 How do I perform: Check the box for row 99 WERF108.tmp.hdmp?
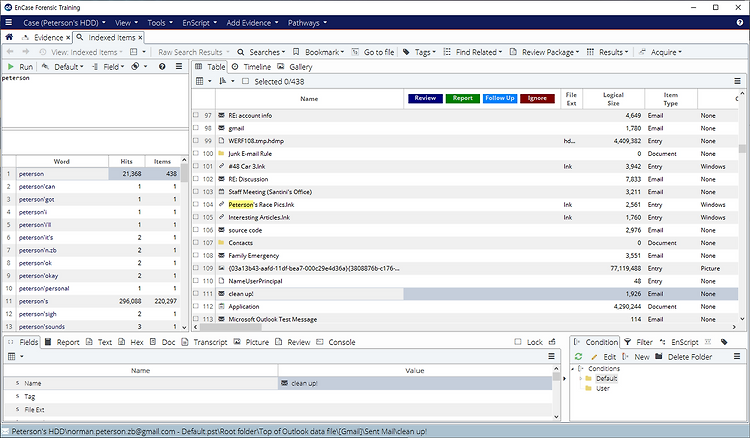point(196,141)
